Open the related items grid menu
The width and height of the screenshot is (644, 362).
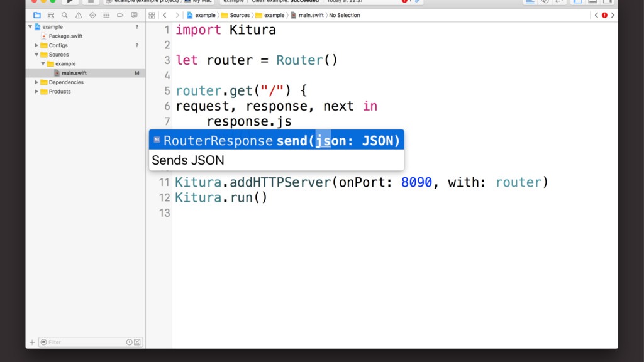(152, 15)
